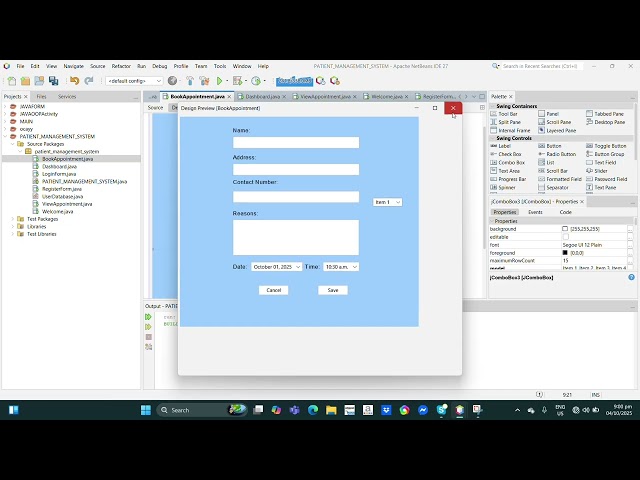Click the Cancel button in preview form
Image resolution: width=640 pixels, height=480 pixels.
(x=273, y=290)
